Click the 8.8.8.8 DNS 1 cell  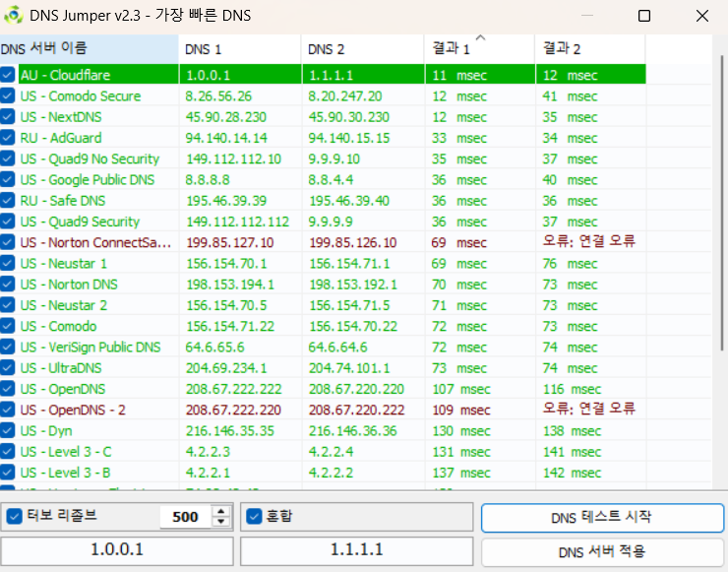tap(207, 179)
